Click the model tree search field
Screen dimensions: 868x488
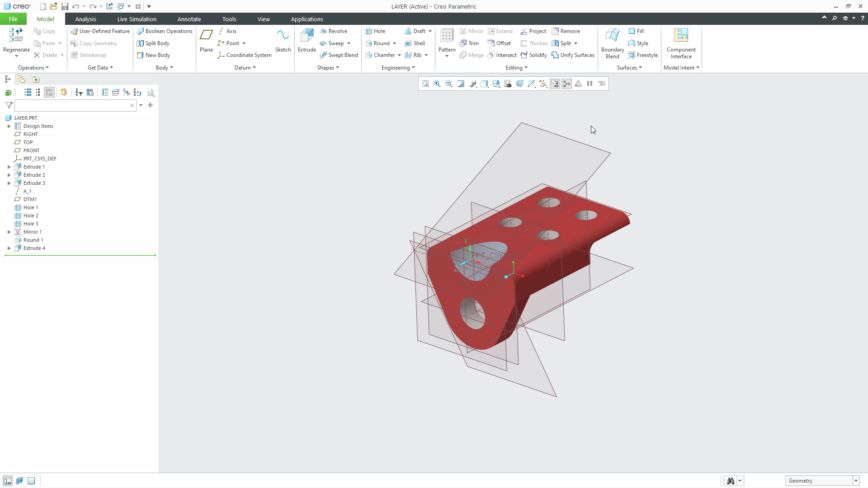pyautogui.click(x=75, y=105)
